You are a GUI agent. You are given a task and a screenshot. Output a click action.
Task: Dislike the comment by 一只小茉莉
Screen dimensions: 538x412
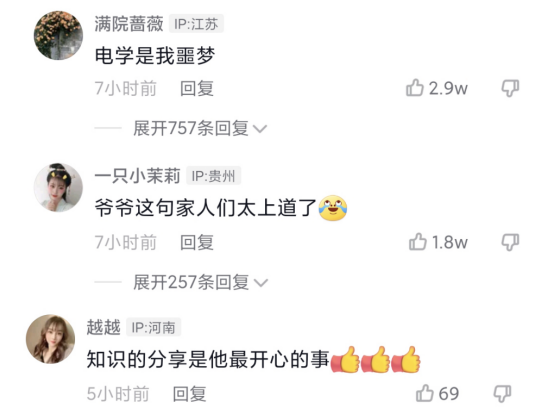(510, 242)
